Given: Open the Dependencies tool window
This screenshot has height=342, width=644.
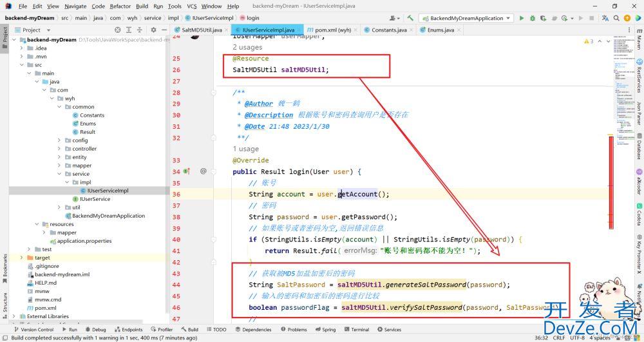Looking at the screenshot, I should 253,329.
